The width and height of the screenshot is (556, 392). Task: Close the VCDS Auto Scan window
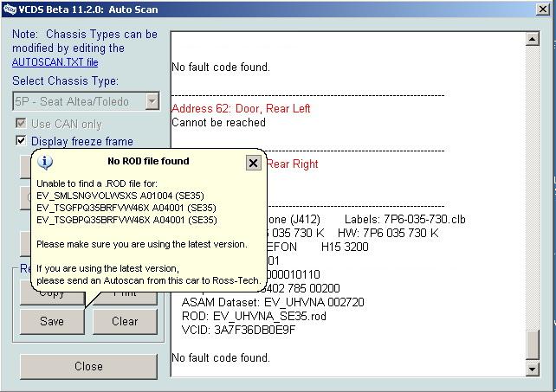pyautogui.click(x=544, y=9)
